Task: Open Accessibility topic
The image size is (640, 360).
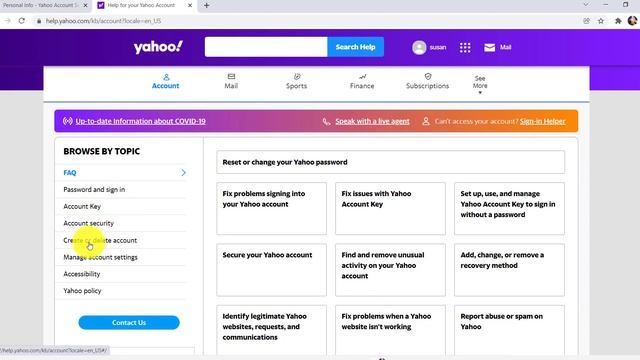Action: [x=82, y=274]
